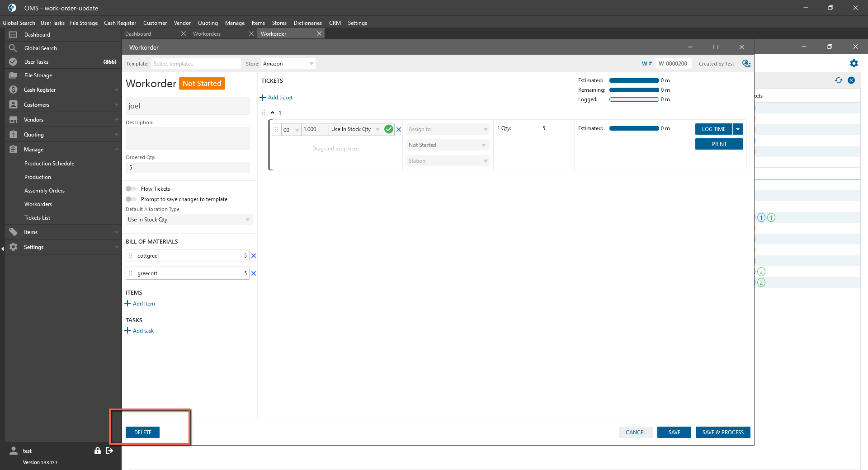Viewport: 868px width, 470px height.
Task: Open File Storage folder icon
Action: tap(13, 75)
